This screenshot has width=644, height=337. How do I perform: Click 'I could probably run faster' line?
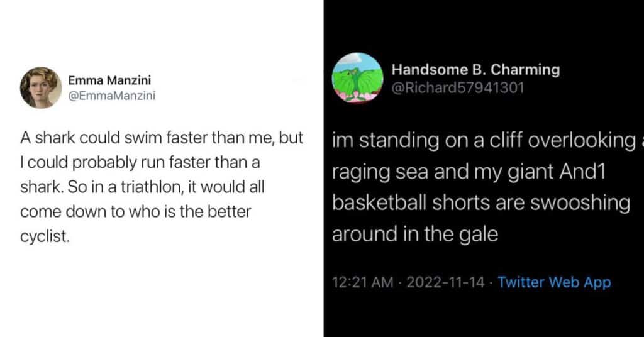[140, 163]
